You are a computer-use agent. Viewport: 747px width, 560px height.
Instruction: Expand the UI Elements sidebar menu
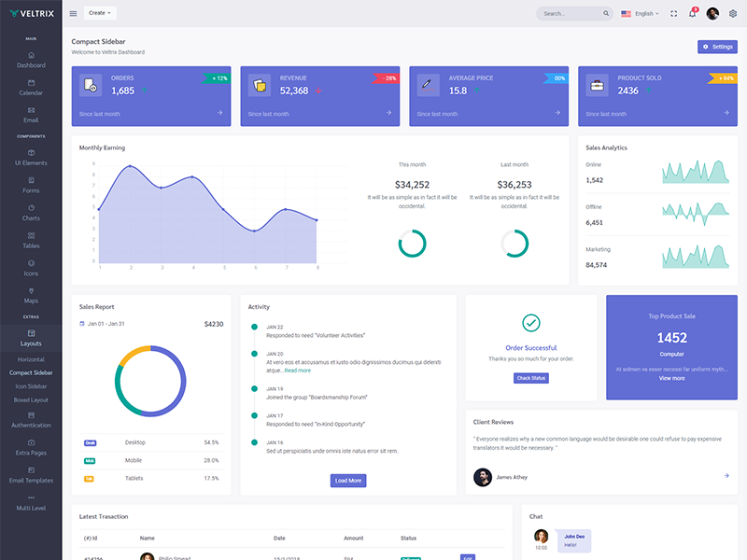click(x=31, y=158)
